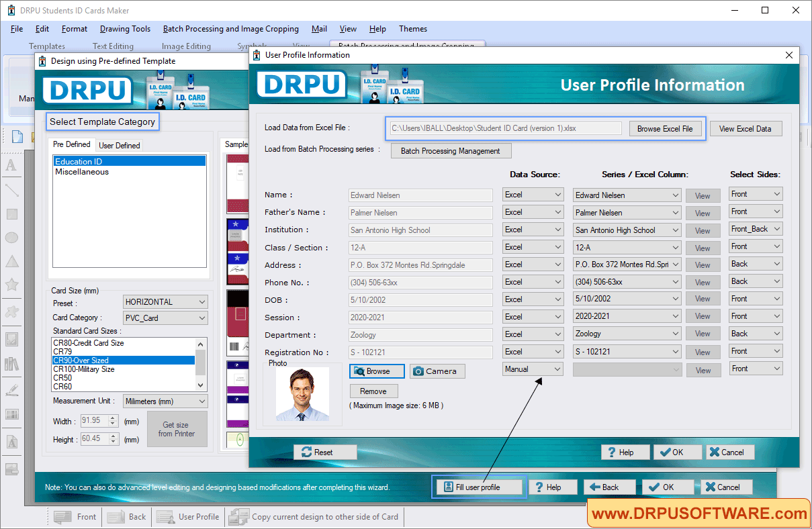Click Get size from Printer button
The height and width of the screenshot is (529, 812).
click(x=177, y=430)
